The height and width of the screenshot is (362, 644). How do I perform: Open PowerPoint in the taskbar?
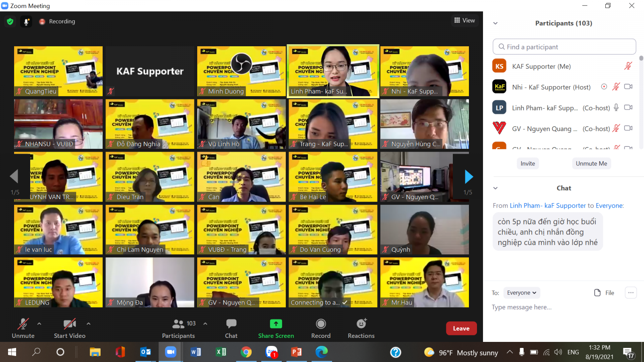point(296,352)
